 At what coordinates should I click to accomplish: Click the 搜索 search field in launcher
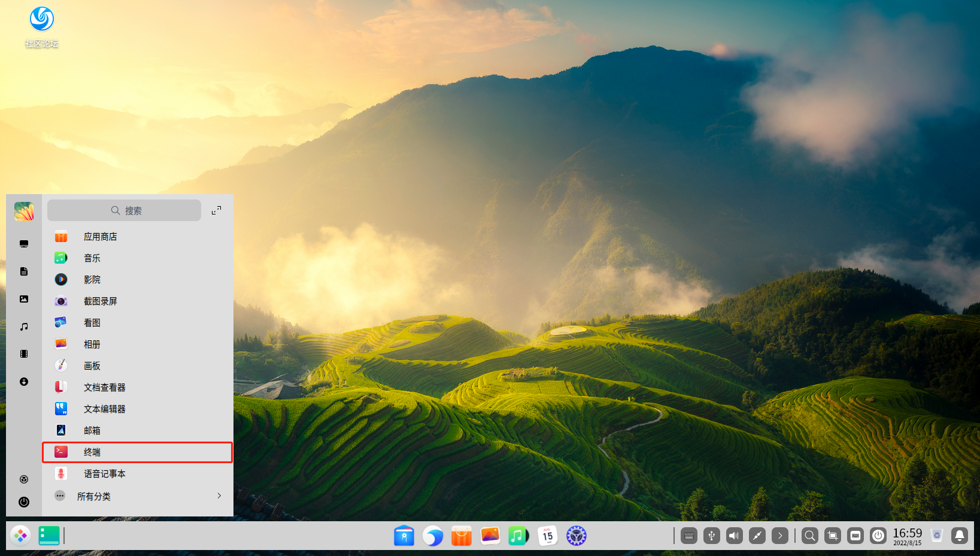tap(124, 210)
